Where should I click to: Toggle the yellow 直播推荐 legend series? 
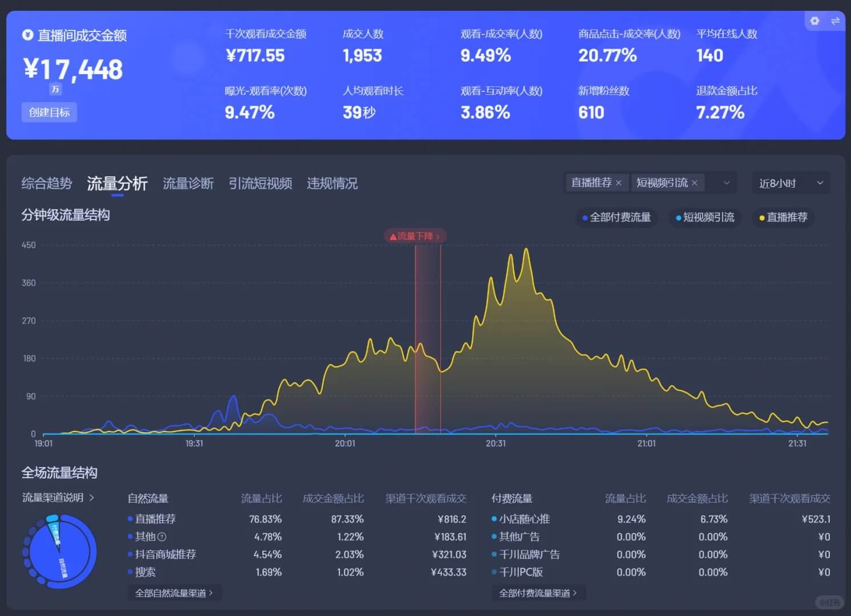(783, 217)
